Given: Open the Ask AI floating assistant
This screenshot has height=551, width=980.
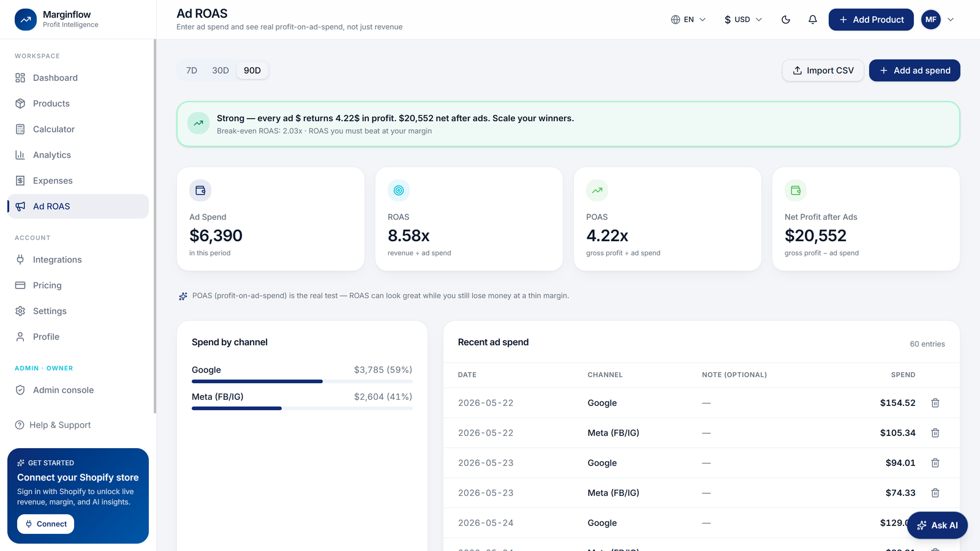Looking at the screenshot, I should pos(937,525).
